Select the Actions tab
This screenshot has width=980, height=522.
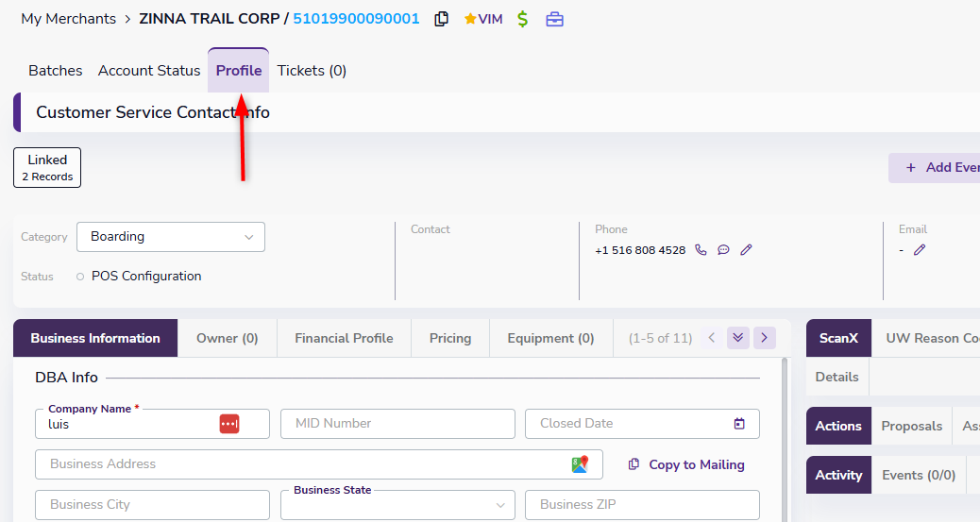(x=838, y=426)
